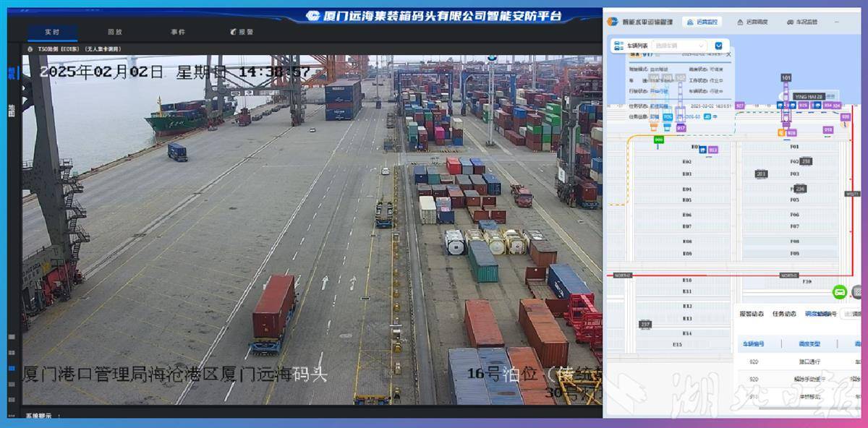Image resolution: width=868 pixels, height=428 pixels.
Task: Click the live camera video feed
Action: tap(311, 231)
